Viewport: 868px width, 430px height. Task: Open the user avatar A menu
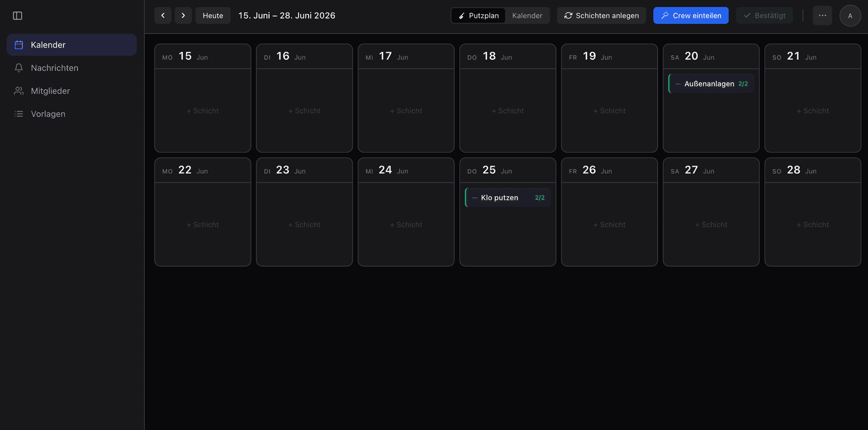click(x=850, y=16)
